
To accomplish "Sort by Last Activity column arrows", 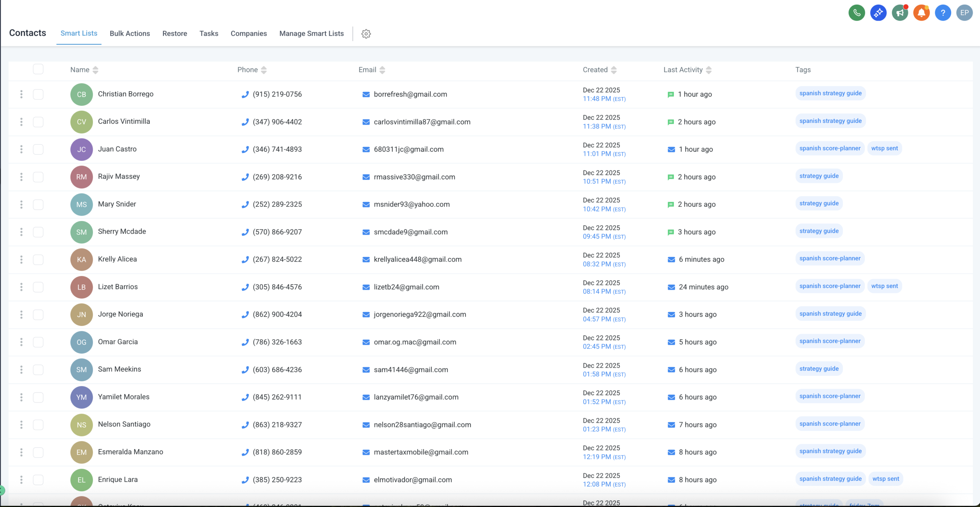I will click(709, 70).
